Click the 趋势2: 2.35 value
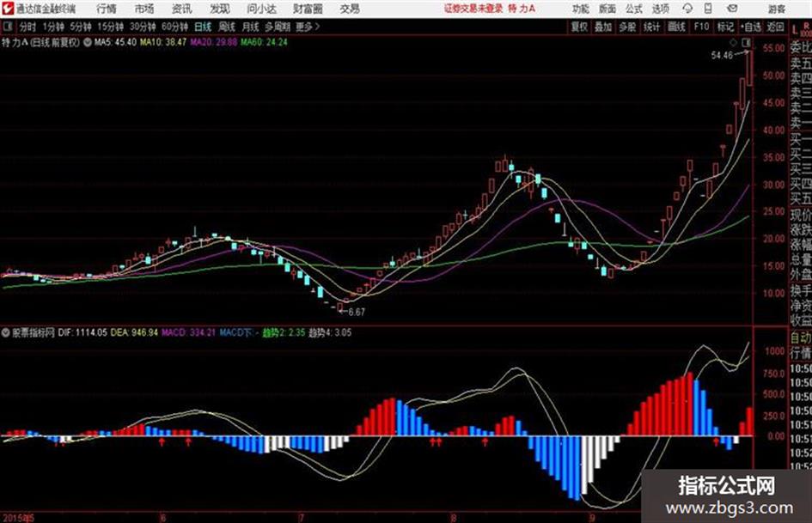Image resolution: width=812 pixels, height=523 pixels. pos(284,333)
